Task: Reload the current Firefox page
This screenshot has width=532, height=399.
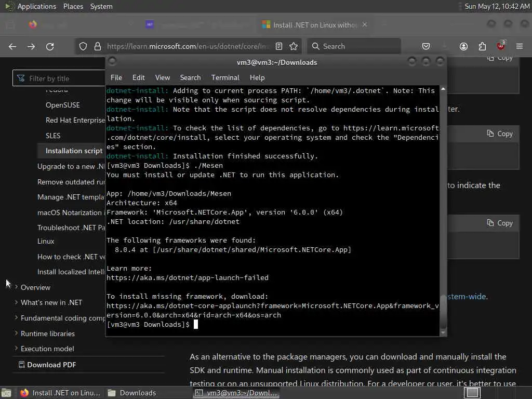Action: click(x=50, y=46)
